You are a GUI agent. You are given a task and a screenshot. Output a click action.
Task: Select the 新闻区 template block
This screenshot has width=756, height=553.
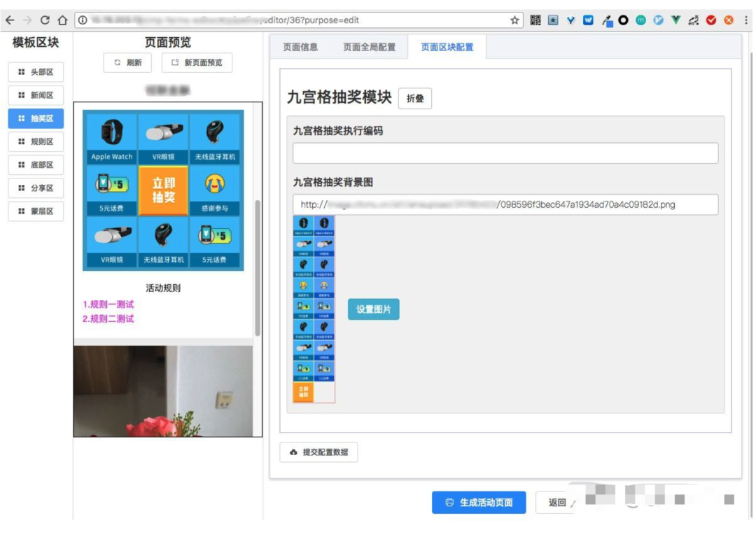pos(36,95)
